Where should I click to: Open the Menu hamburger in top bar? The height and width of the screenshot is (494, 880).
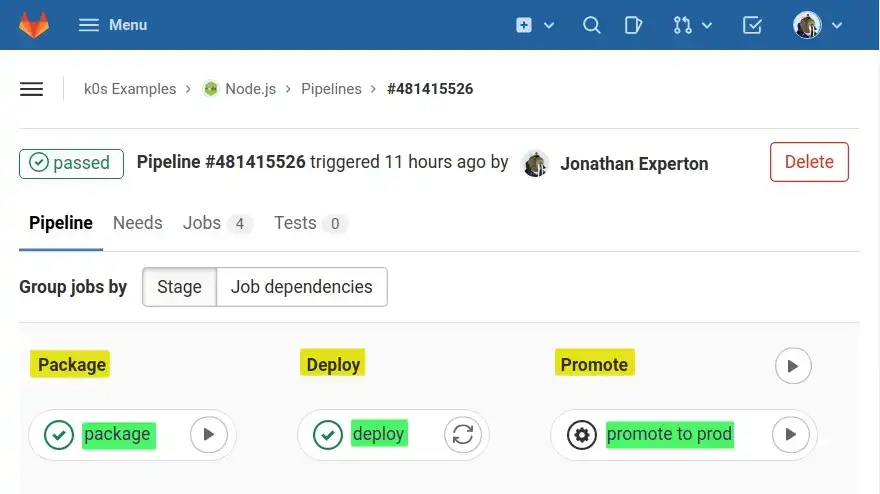(112, 25)
